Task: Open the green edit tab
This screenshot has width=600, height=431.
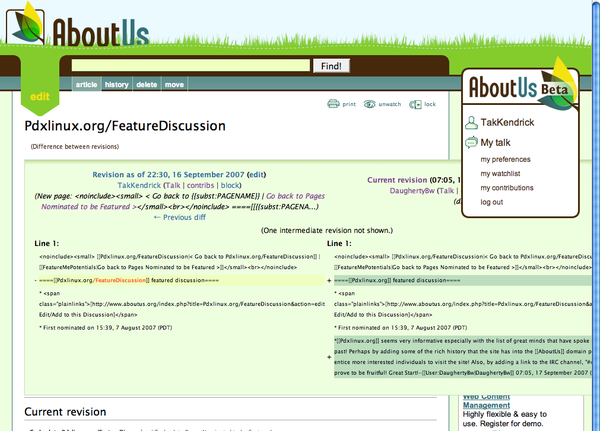Action: tap(39, 96)
